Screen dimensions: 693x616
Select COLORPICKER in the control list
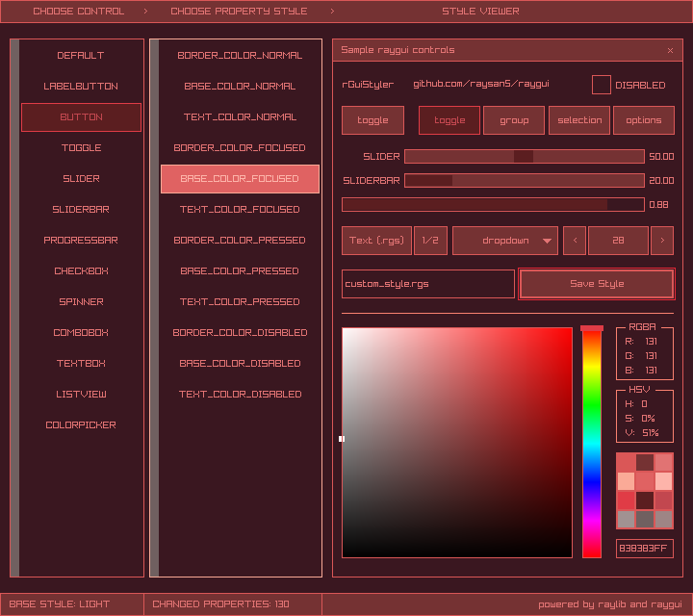(x=81, y=425)
